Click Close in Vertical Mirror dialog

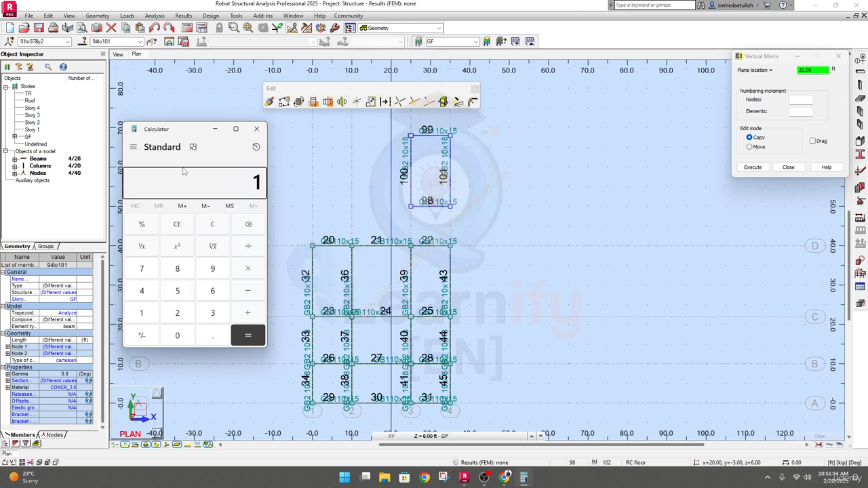tap(788, 167)
